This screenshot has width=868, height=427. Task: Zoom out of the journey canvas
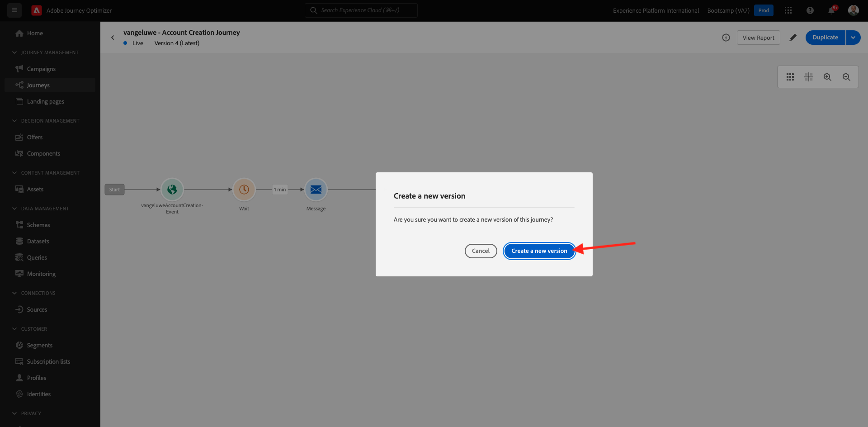[x=846, y=77]
